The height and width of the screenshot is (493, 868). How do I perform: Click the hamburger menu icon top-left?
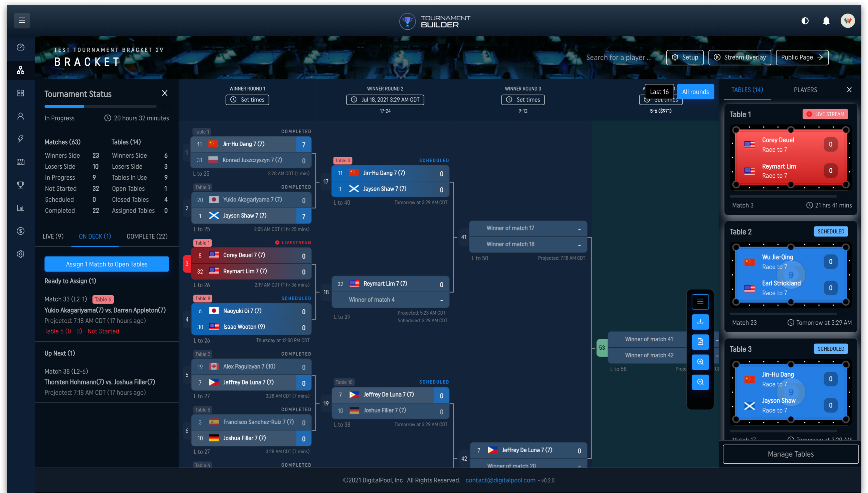pyautogui.click(x=22, y=20)
